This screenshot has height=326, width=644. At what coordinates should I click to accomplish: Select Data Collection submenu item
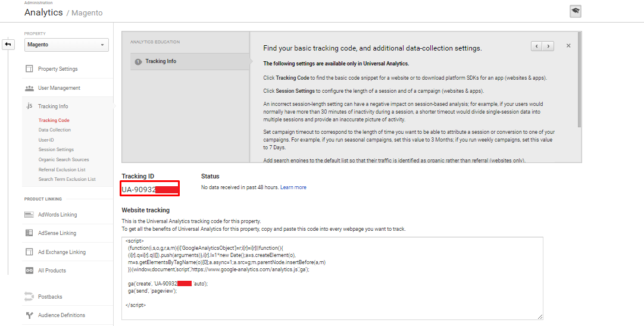(55, 130)
